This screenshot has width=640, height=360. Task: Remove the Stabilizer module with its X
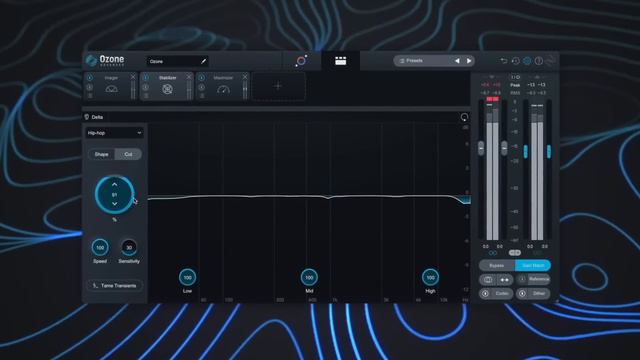(x=189, y=77)
